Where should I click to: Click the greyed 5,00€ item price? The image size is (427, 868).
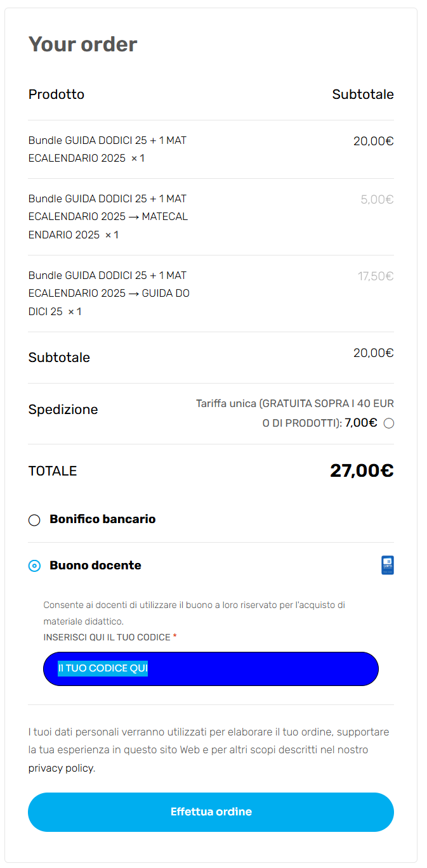377,199
